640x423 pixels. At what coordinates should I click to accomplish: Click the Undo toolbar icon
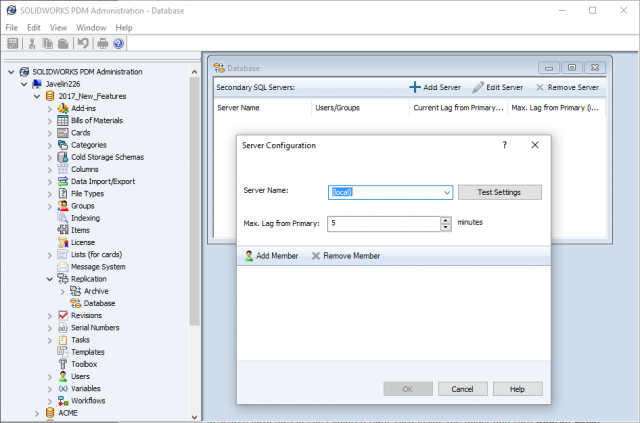pyautogui.click(x=83, y=43)
